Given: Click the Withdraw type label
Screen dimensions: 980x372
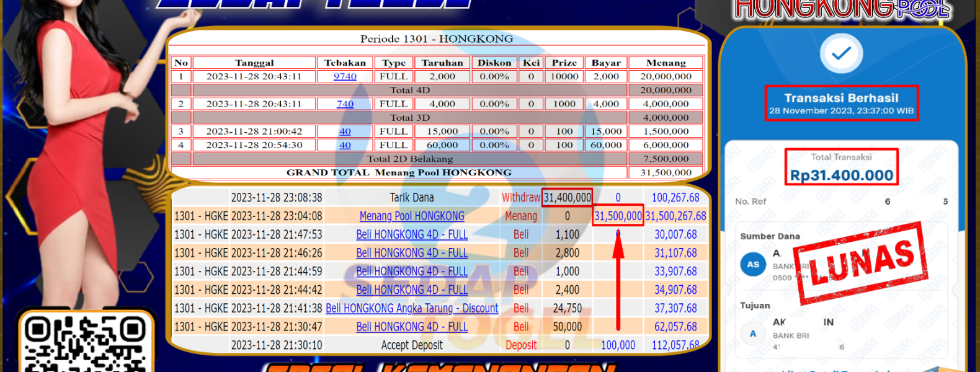Looking at the screenshot, I should 521,197.
